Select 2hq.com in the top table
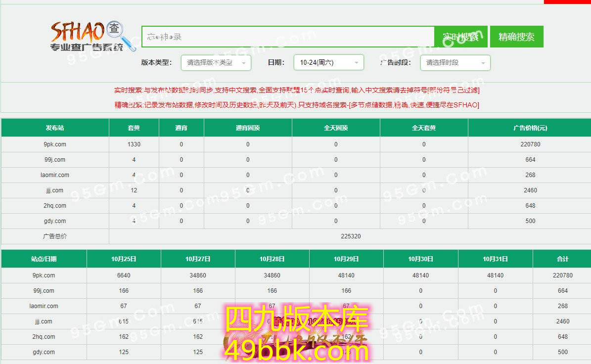 pos(54,206)
